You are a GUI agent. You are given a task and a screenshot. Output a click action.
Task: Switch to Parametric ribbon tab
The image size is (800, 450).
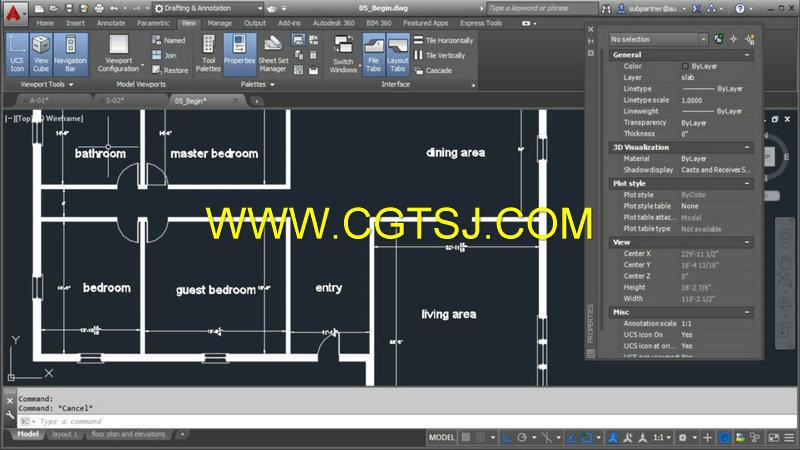point(153,23)
